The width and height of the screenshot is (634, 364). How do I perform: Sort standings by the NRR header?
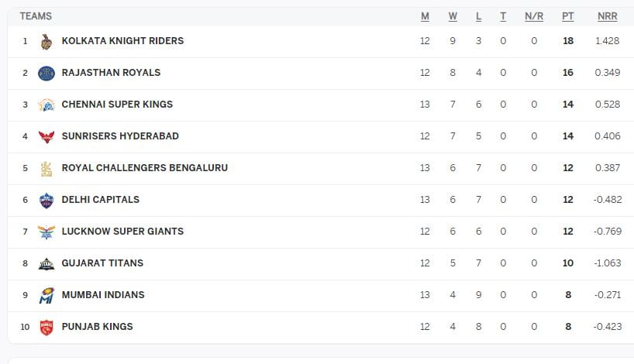coord(608,16)
